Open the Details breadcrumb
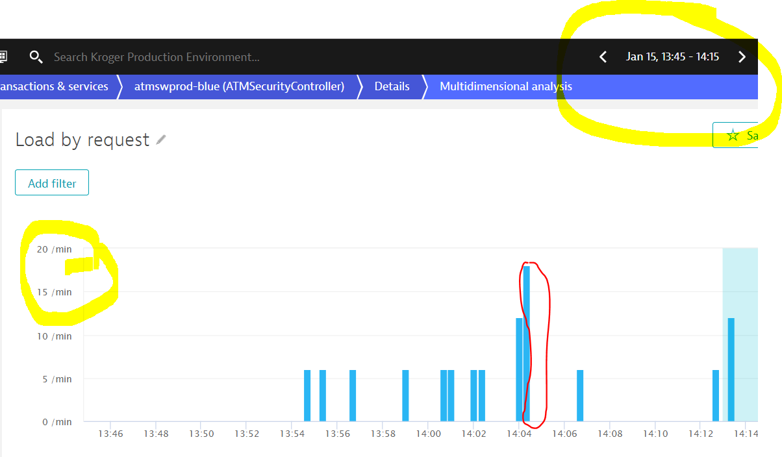 (x=391, y=86)
